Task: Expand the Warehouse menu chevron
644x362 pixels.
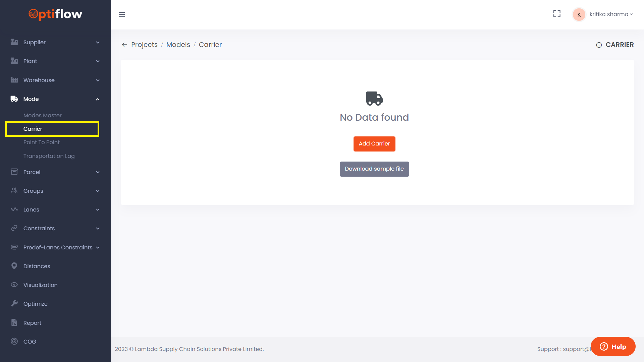Action: tap(98, 80)
